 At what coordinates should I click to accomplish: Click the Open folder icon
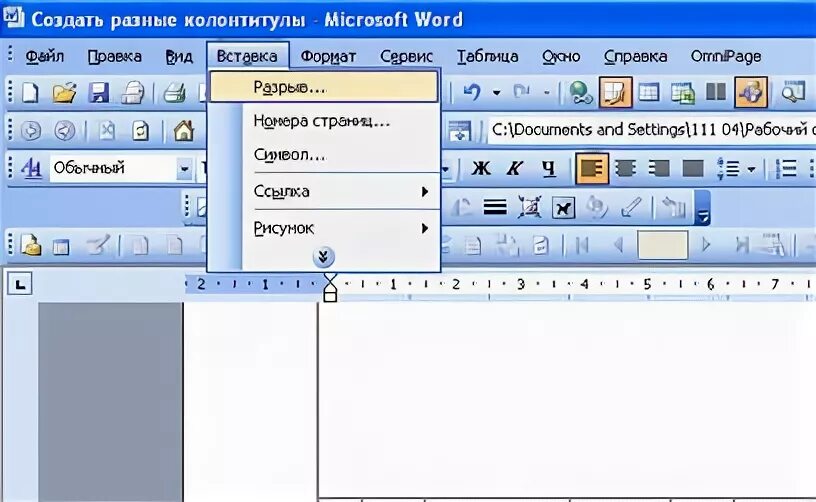(x=65, y=93)
